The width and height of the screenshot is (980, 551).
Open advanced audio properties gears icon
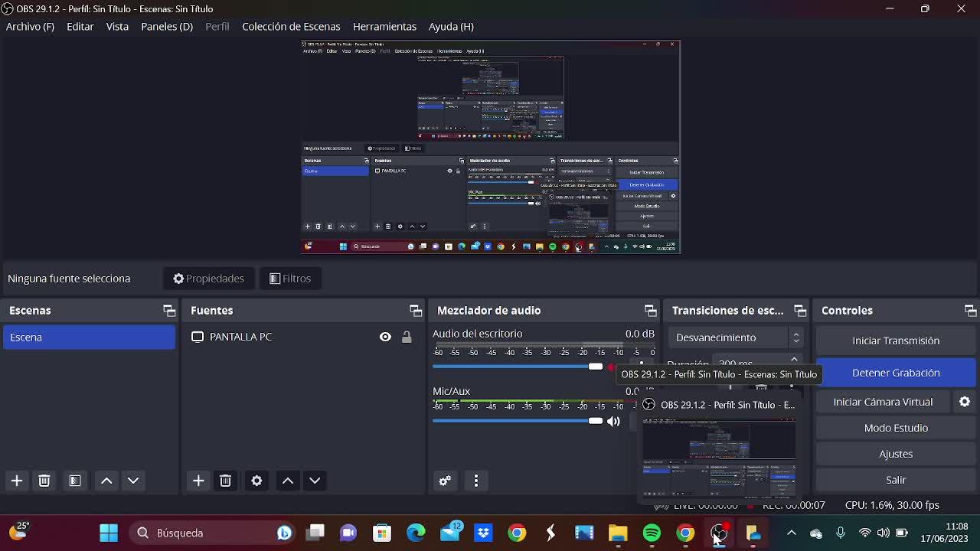pos(445,481)
